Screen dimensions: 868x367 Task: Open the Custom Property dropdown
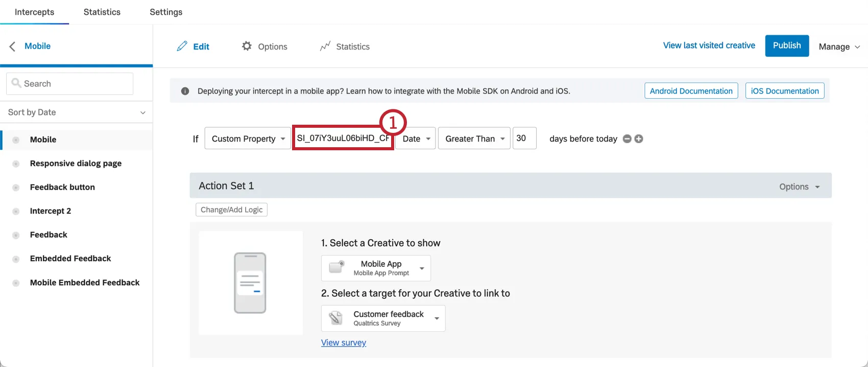point(248,139)
